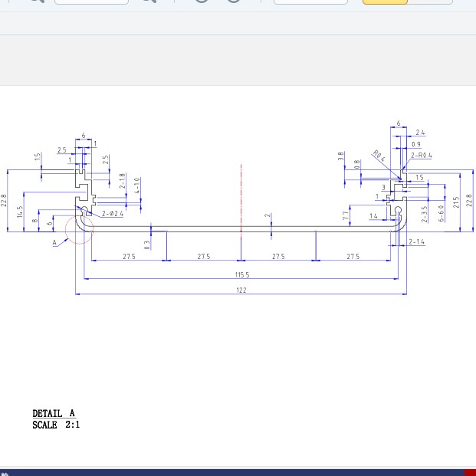Viewport: 476px width, 476px height.
Task: Click the 2-R0.4 radius callout
Action: (x=422, y=155)
